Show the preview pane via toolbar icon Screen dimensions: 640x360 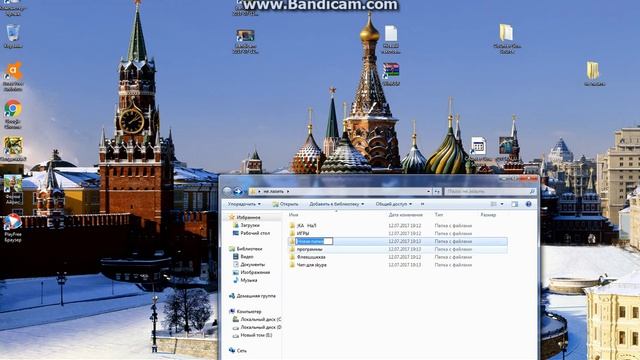[515, 204]
